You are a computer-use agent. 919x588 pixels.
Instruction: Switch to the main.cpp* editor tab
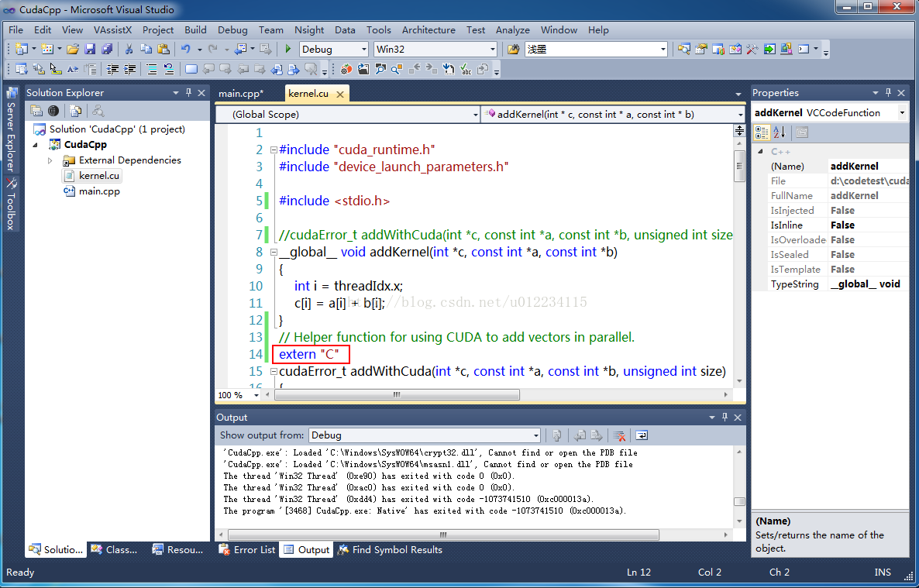pyautogui.click(x=241, y=93)
